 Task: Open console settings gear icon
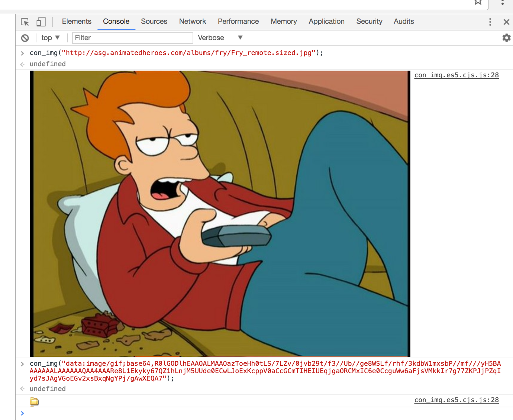[x=506, y=38]
